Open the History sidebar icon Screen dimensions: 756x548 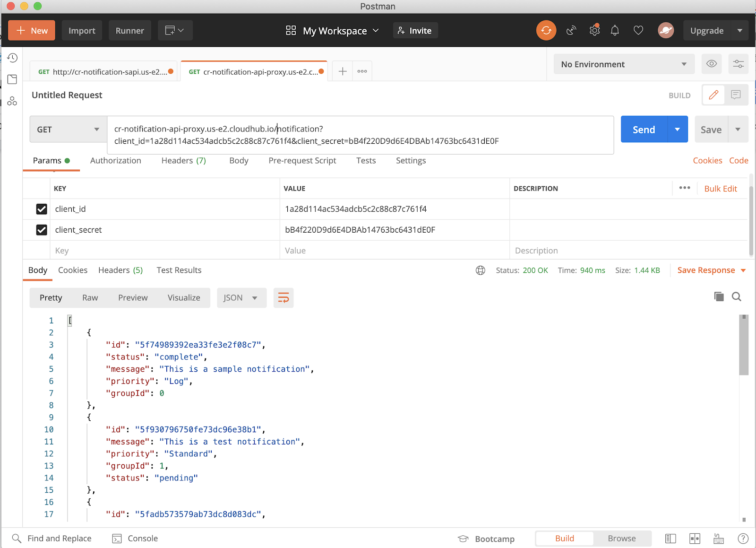(12, 58)
